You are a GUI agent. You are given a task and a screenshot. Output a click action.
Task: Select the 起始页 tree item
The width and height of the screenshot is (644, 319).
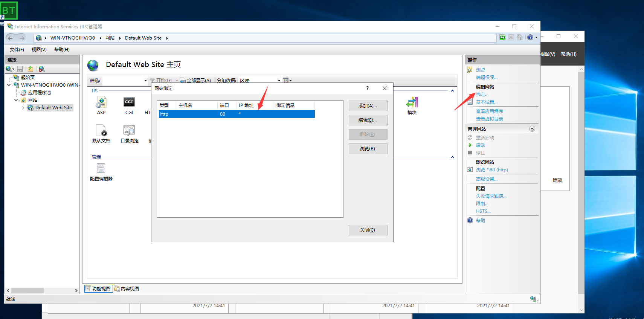[27, 77]
